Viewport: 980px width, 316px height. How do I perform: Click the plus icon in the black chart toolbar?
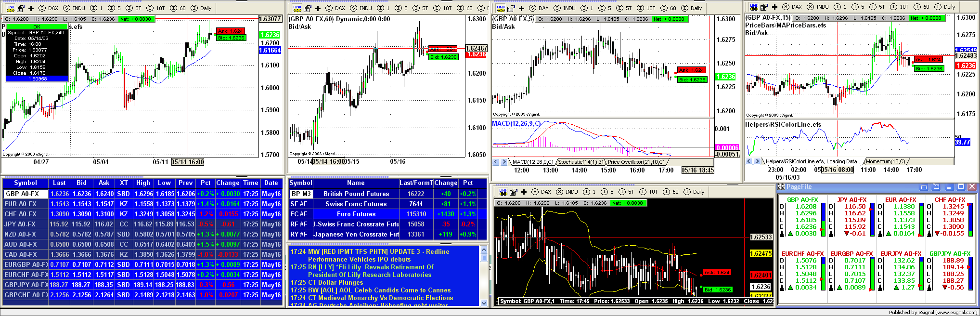coord(524,192)
